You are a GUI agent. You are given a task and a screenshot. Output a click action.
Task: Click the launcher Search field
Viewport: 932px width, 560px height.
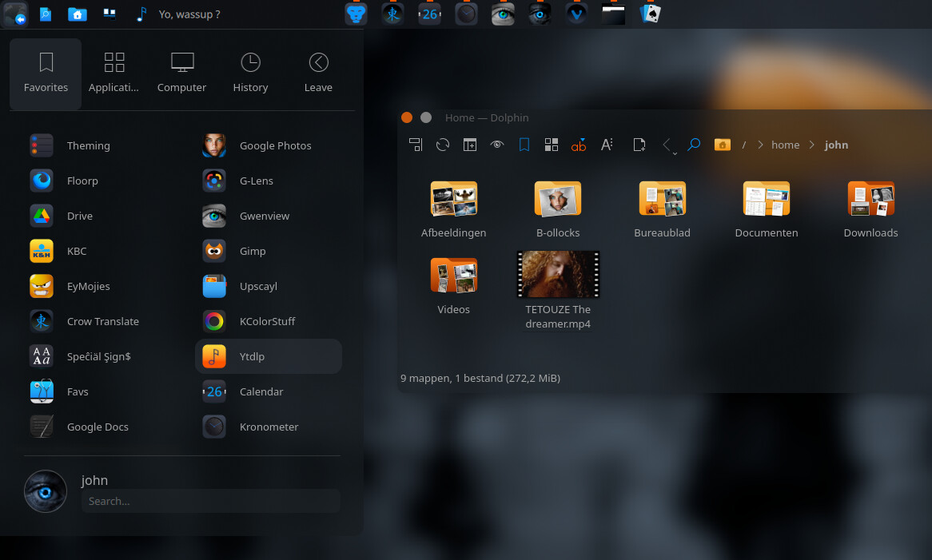pos(211,501)
